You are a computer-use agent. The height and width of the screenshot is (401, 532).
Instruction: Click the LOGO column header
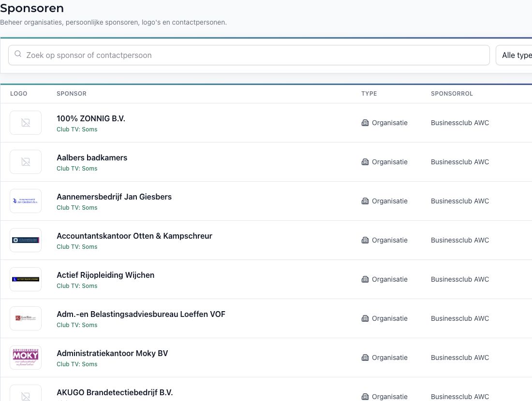19,94
